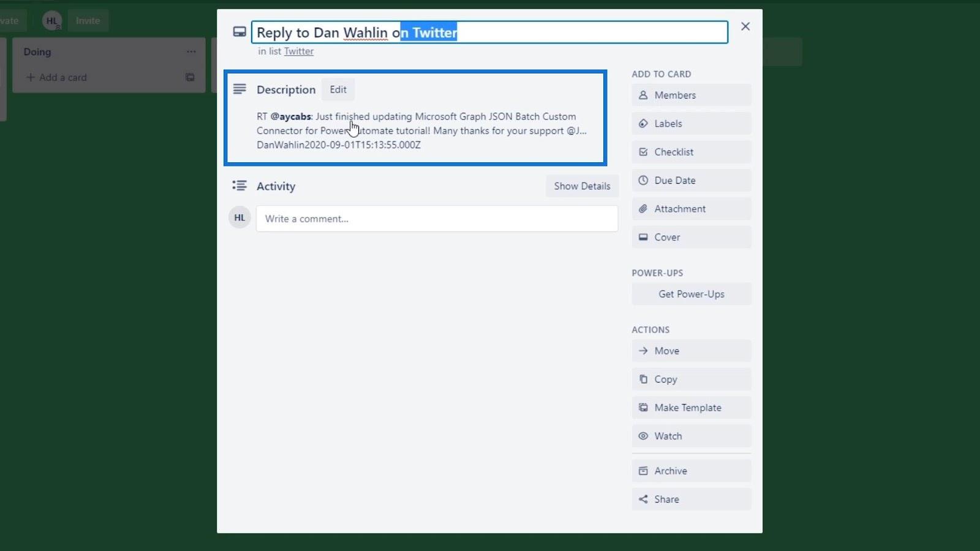Add an Attachment to the card

tap(692, 209)
